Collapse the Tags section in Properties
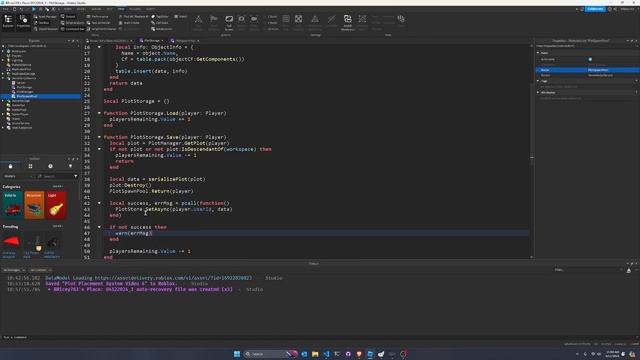 [538, 81]
